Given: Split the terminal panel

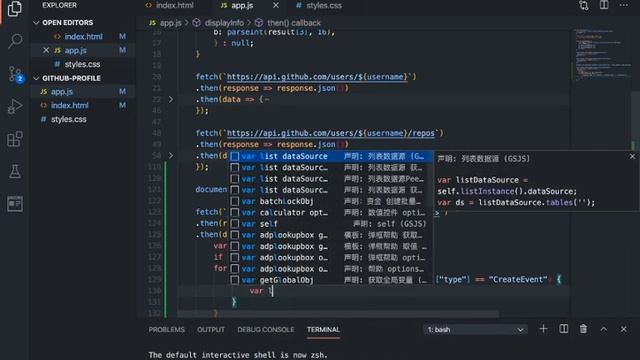Looking at the screenshot, I should tap(564, 329).
